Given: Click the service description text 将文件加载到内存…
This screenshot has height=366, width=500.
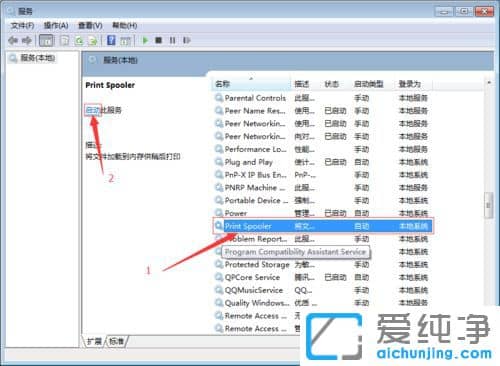Looking at the screenshot, I should tap(133, 156).
